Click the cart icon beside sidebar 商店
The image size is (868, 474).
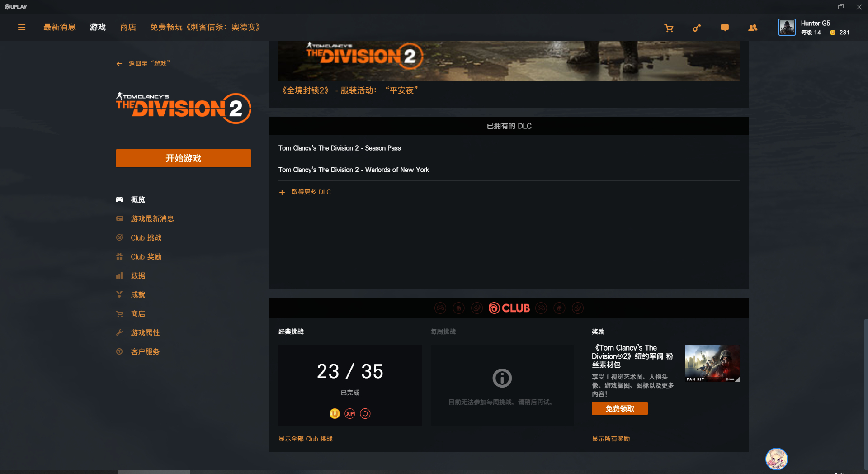click(x=119, y=313)
